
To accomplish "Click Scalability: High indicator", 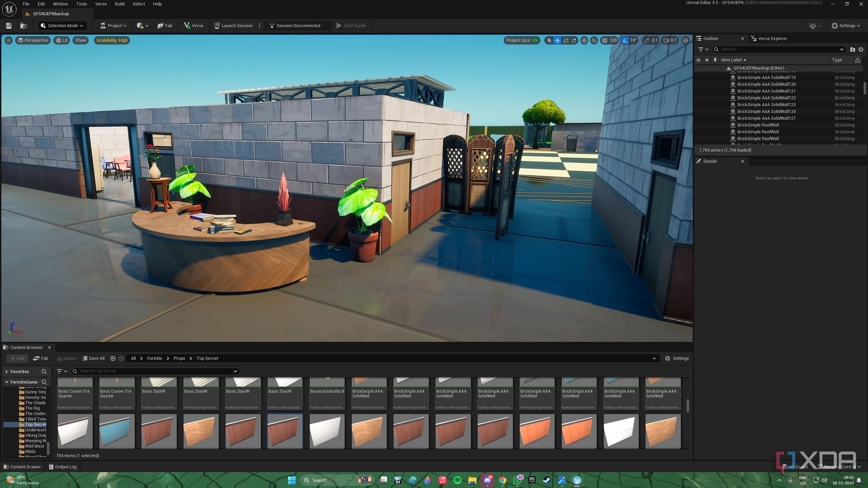I will 112,40.
